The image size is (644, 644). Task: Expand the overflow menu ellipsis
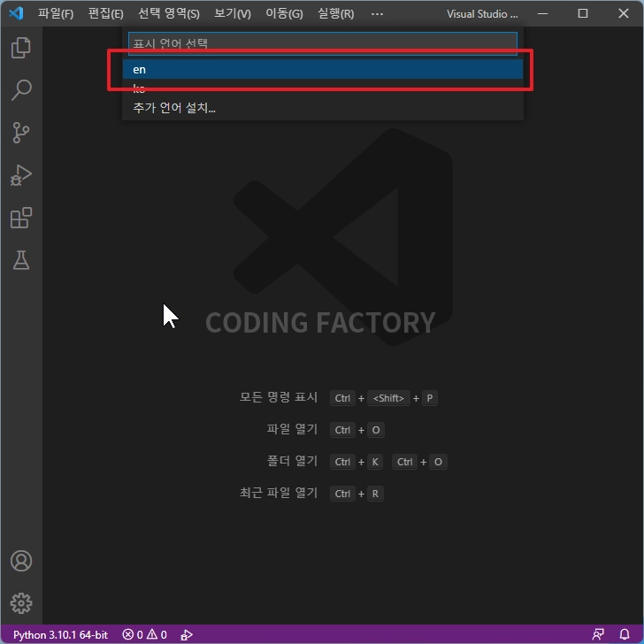click(377, 13)
